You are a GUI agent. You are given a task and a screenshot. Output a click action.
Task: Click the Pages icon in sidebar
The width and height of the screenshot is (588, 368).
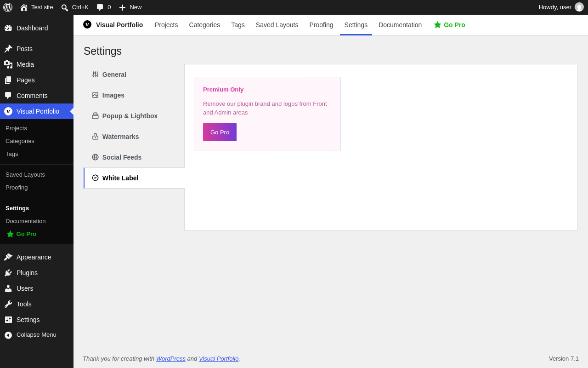tap(8, 80)
